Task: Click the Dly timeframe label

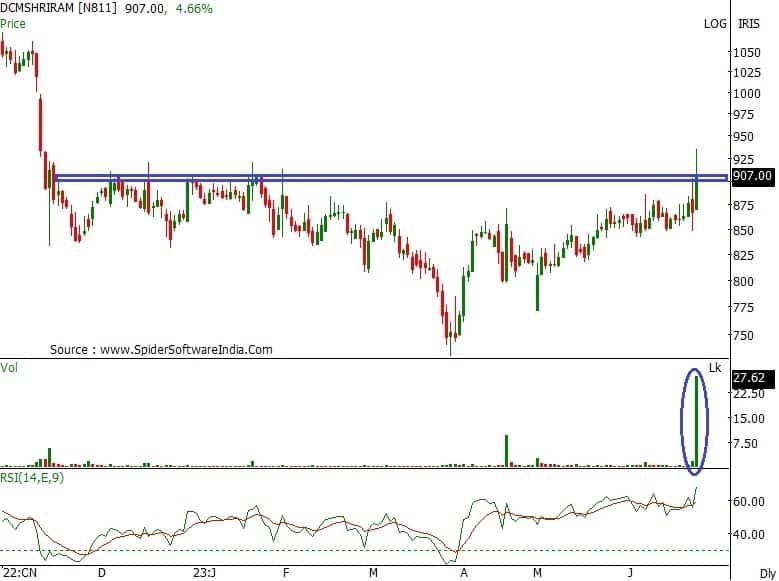Action: click(x=766, y=573)
